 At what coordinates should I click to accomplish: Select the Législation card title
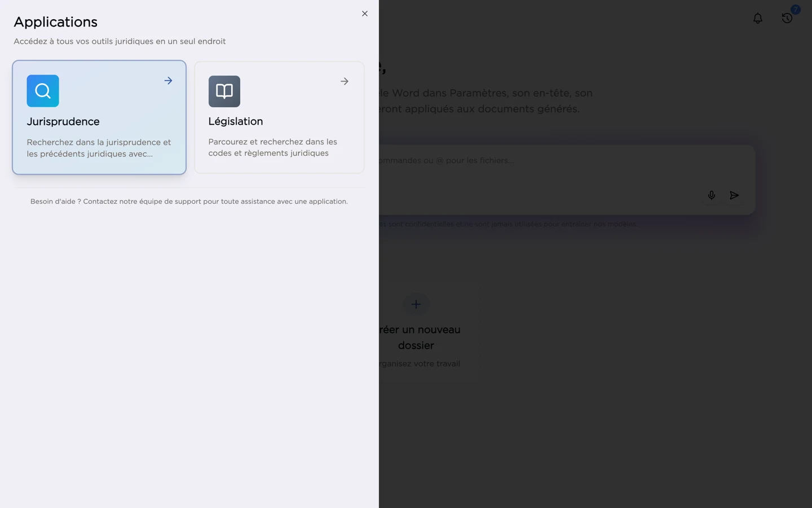(x=236, y=121)
